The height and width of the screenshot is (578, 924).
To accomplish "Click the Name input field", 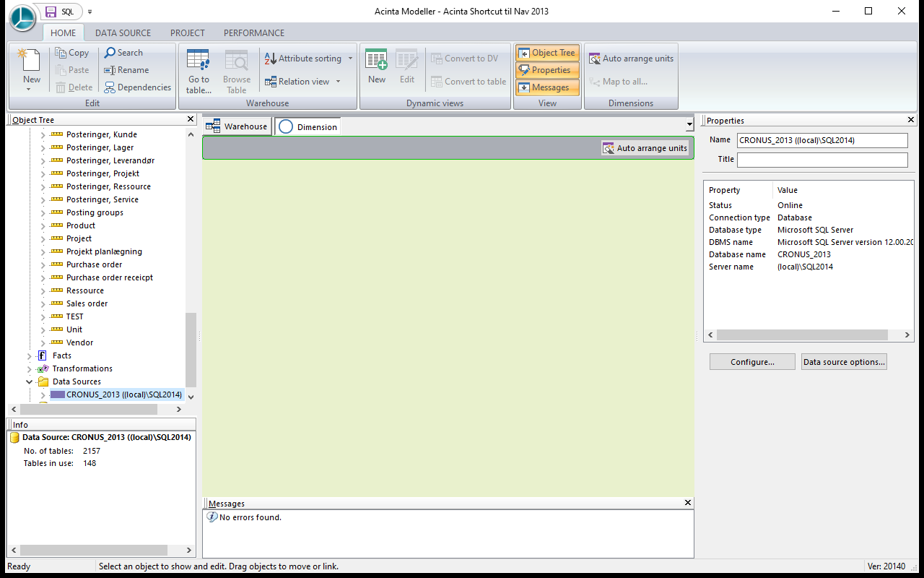I will click(x=822, y=140).
